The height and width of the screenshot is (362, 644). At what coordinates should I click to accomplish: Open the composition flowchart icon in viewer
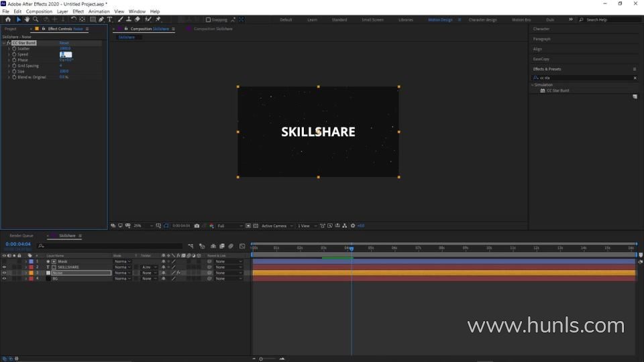point(345,226)
